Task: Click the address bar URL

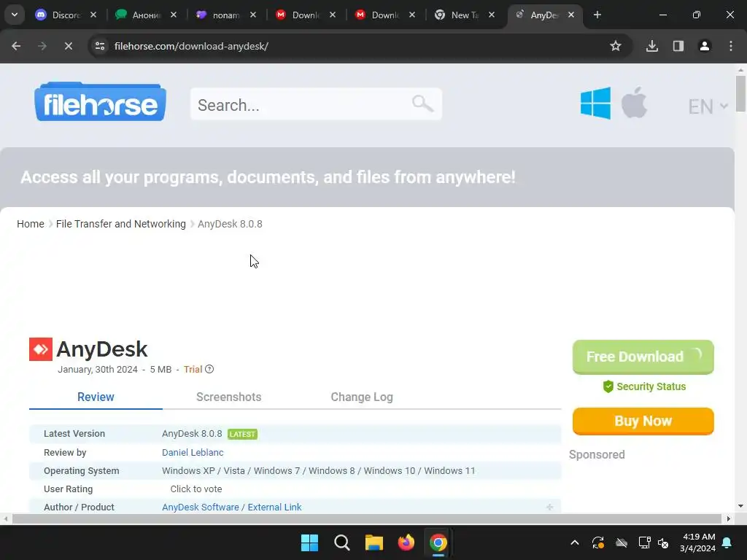Action: (x=192, y=46)
